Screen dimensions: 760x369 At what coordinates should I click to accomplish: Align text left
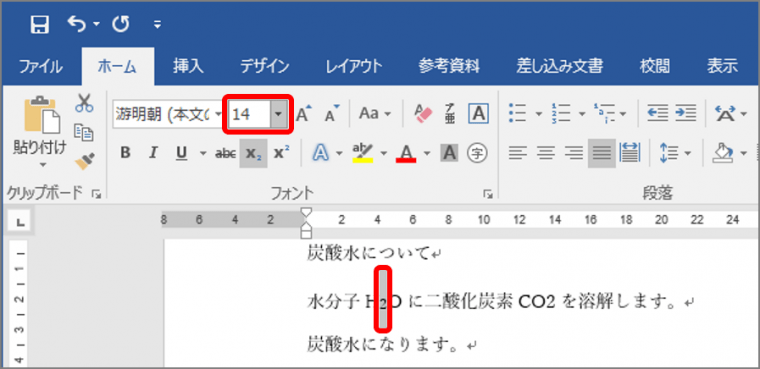518,153
